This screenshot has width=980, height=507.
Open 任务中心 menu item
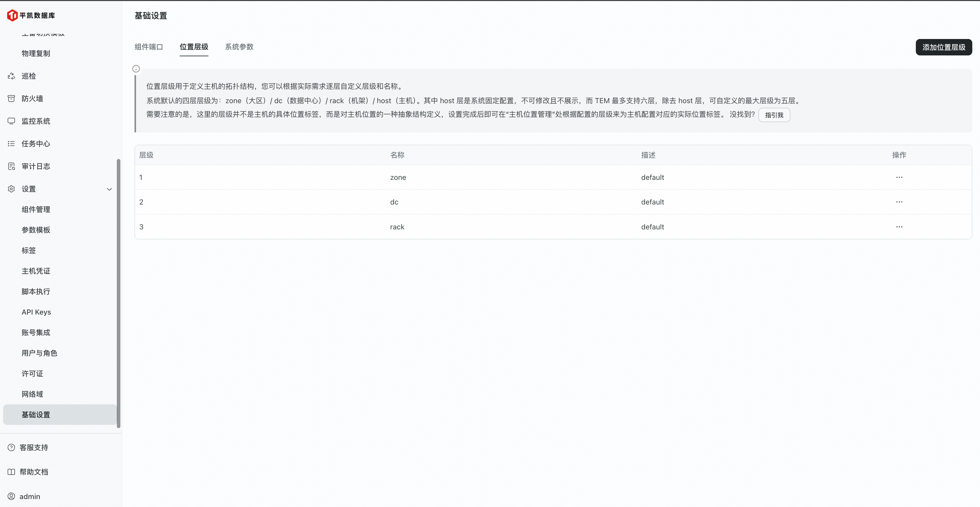(x=36, y=144)
